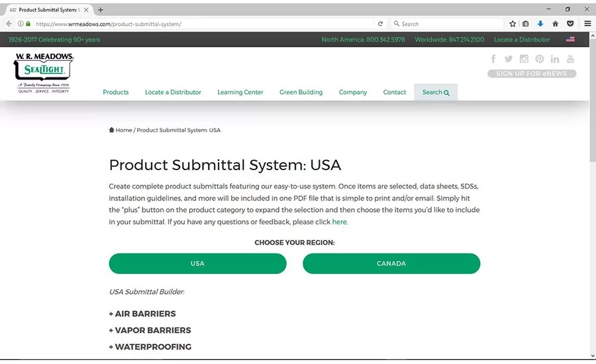Screen dimensions: 596x364
Task: Open the Green Building menu
Action: pos(301,93)
